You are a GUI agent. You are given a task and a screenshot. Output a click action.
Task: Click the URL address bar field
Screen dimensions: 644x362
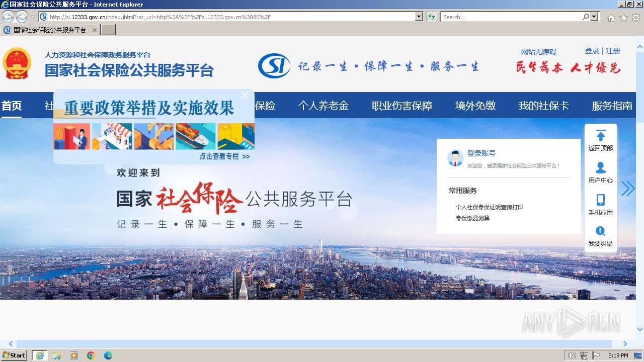[227, 17]
